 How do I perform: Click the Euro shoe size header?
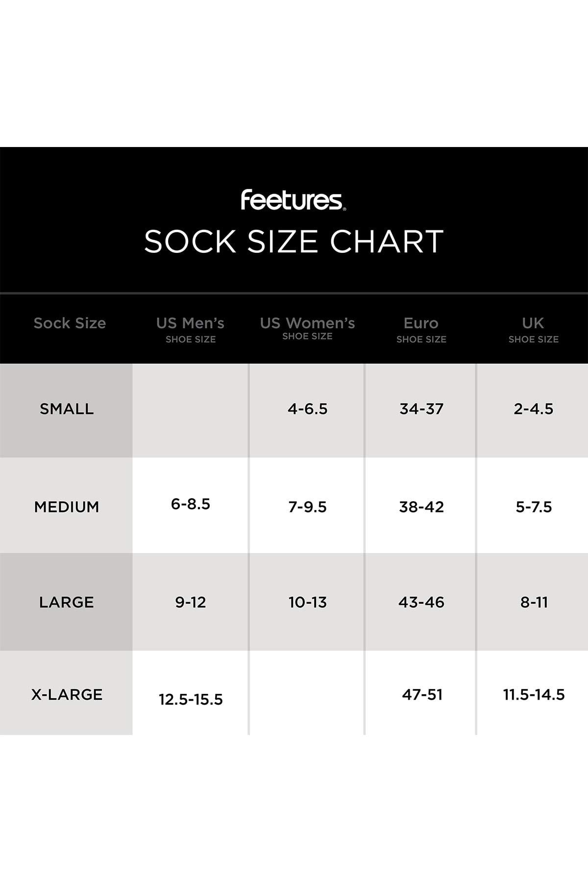421,329
